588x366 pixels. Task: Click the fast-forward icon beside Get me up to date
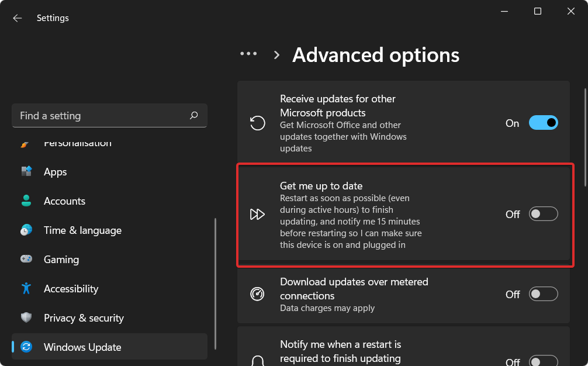pyautogui.click(x=257, y=214)
